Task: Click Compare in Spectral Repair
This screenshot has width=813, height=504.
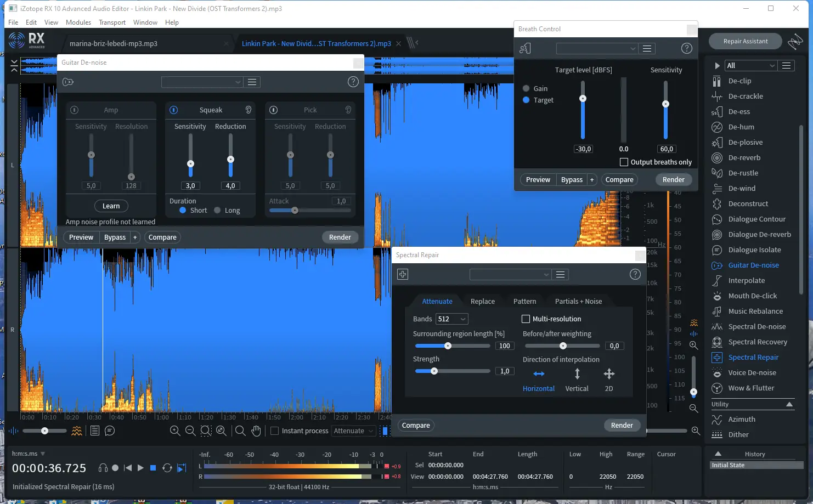Action: click(416, 426)
